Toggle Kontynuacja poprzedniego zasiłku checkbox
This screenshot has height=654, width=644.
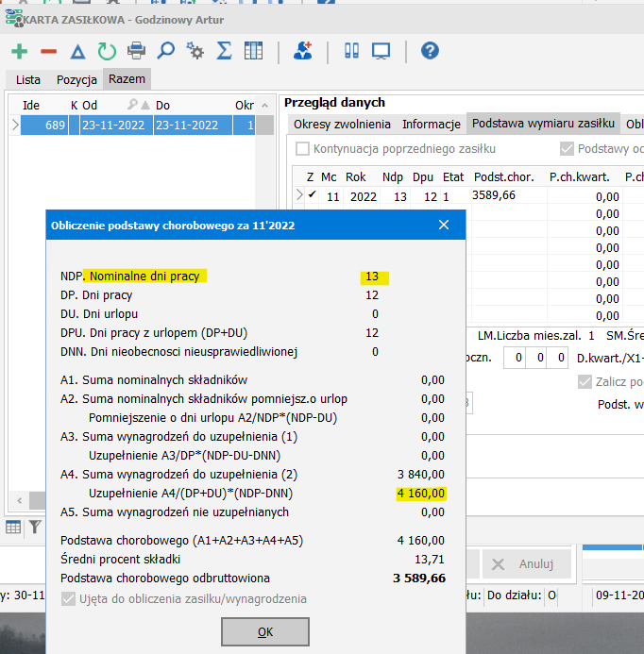[x=302, y=148]
